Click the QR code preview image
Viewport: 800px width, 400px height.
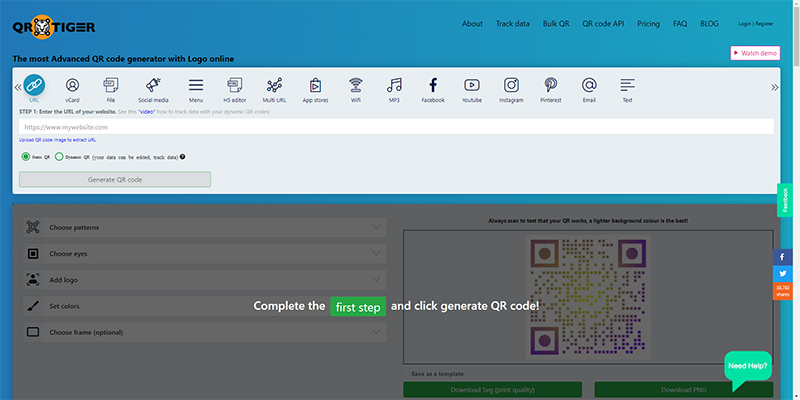pyautogui.click(x=588, y=297)
